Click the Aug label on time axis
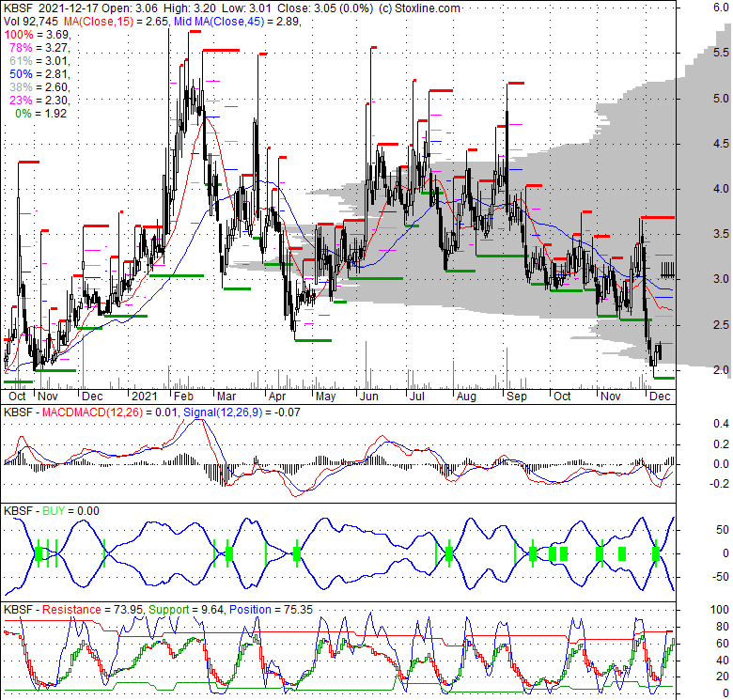The image size is (733, 700). tap(466, 397)
